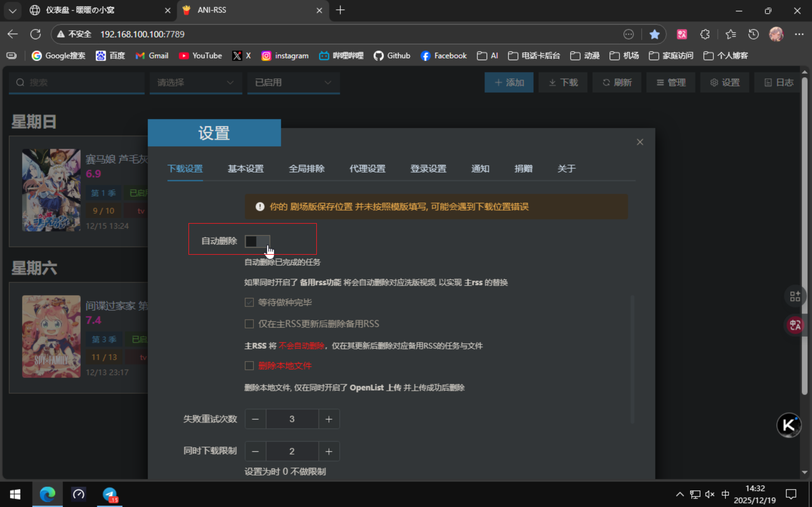Enable the 自动删除 toggle switch
The image size is (812, 507).
coord(257,241)
